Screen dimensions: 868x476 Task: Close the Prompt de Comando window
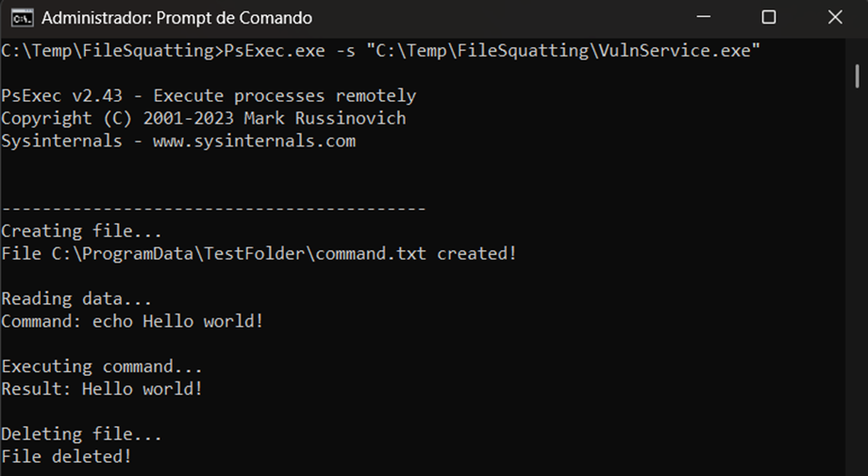(x=834, y=18)
